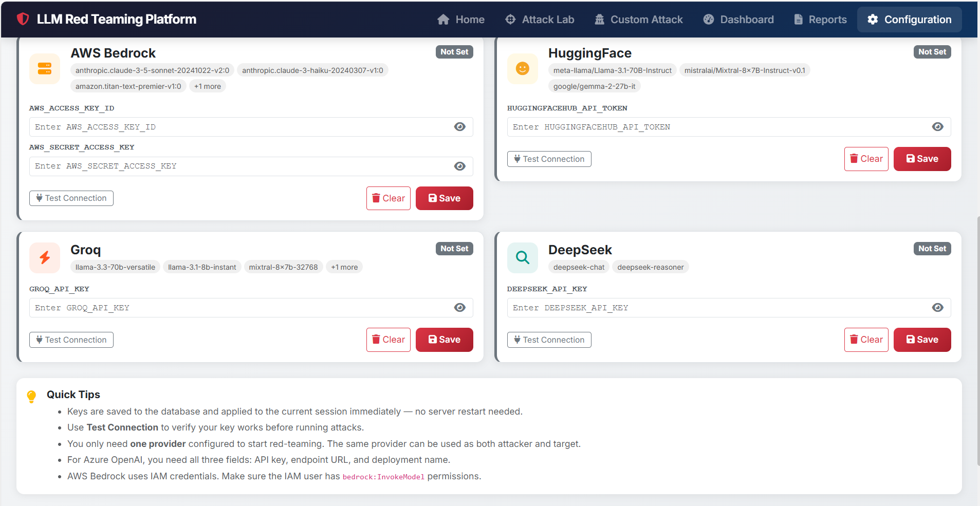Viewport: 980px width, 506px height.
Task: Click the page's vertical scrollbar
Action: pos(978,341)
